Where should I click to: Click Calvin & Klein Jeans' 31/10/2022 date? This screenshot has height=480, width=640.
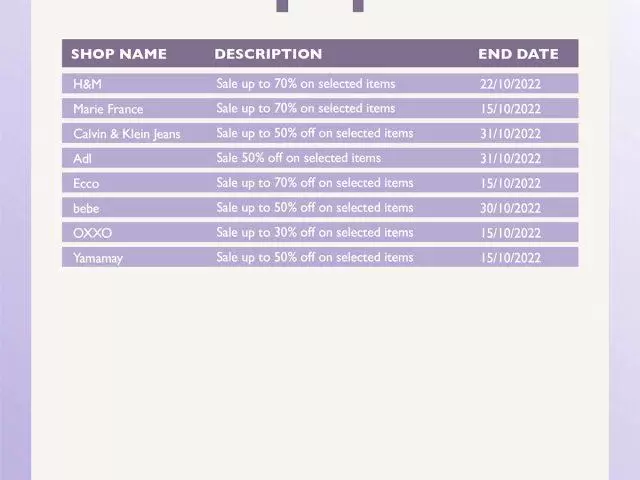click(x=510, y=134)
